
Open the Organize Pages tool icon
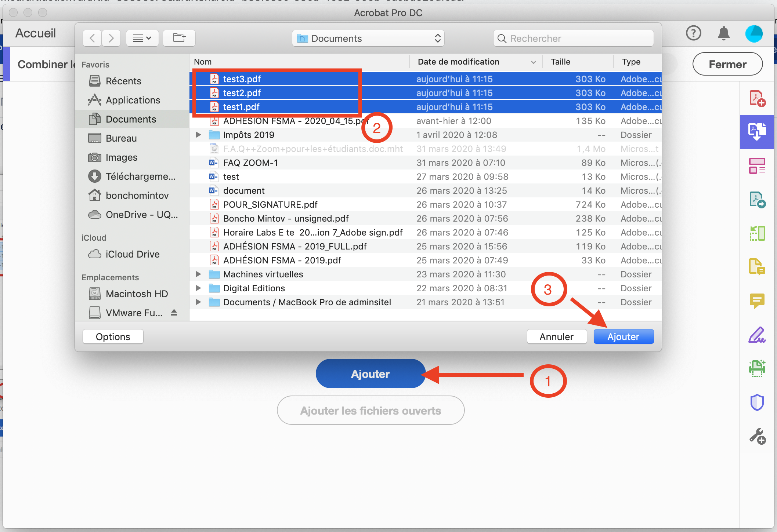click(x=757, y=166)
